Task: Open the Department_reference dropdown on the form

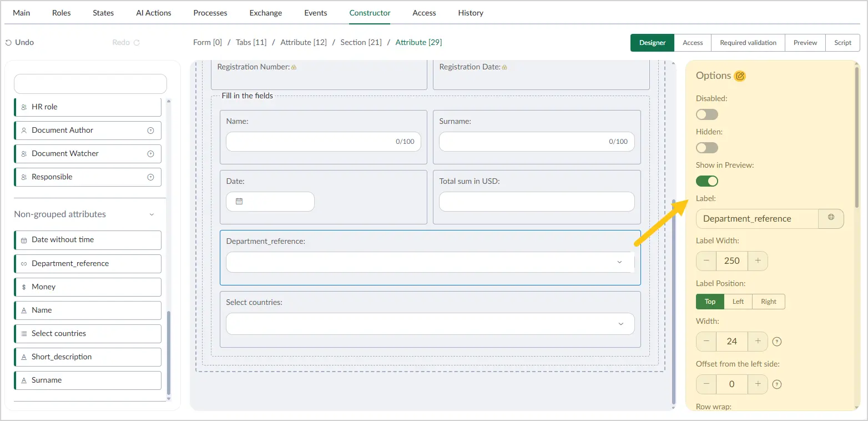Action: tap(430, 262)
